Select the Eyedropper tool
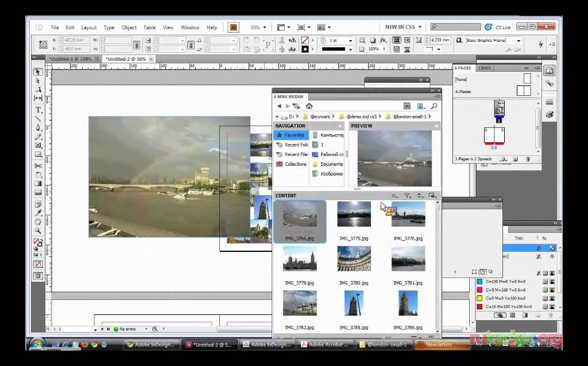This screenshot has width=588, height=366. click(x=38, y=213)
